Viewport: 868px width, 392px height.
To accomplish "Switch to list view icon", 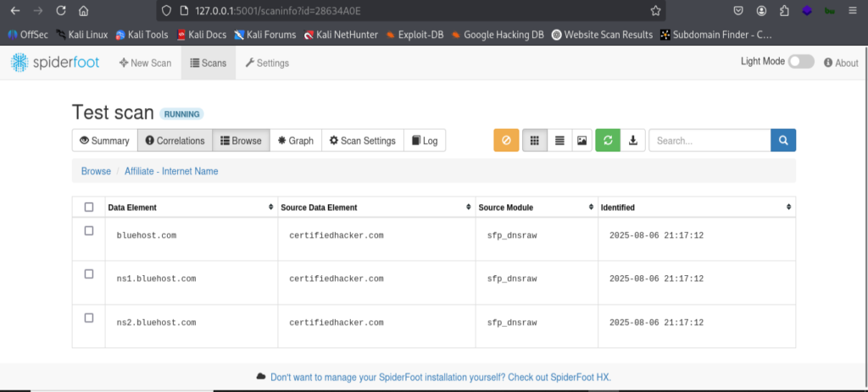I will coord(559,141).
